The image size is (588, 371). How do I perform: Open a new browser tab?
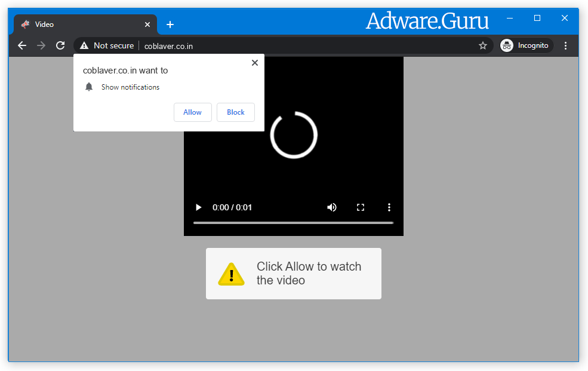pos(170,24)
